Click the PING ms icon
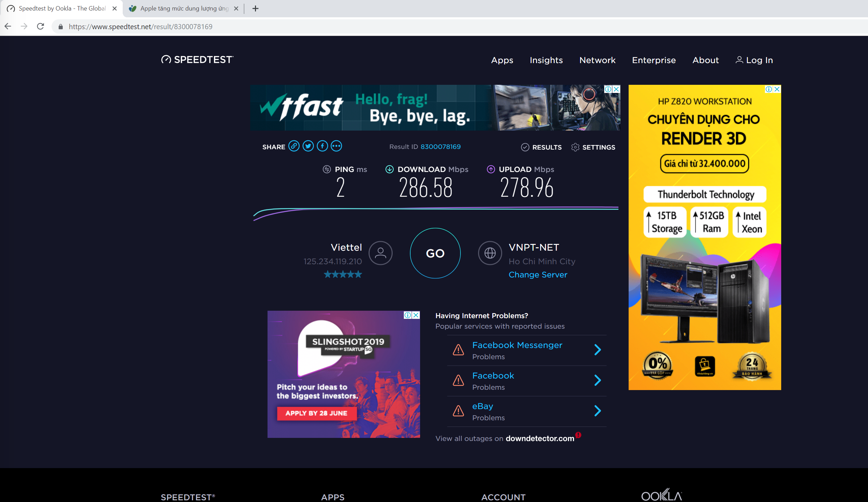868x502 pixels. 327,169
